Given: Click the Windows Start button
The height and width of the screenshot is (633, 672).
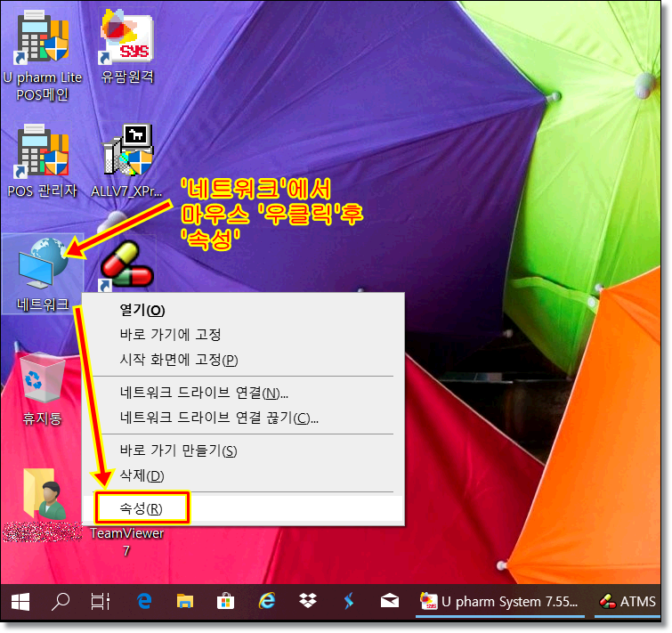Looking at the screenshot, I should pyautogui.click(x=20, y=601).
